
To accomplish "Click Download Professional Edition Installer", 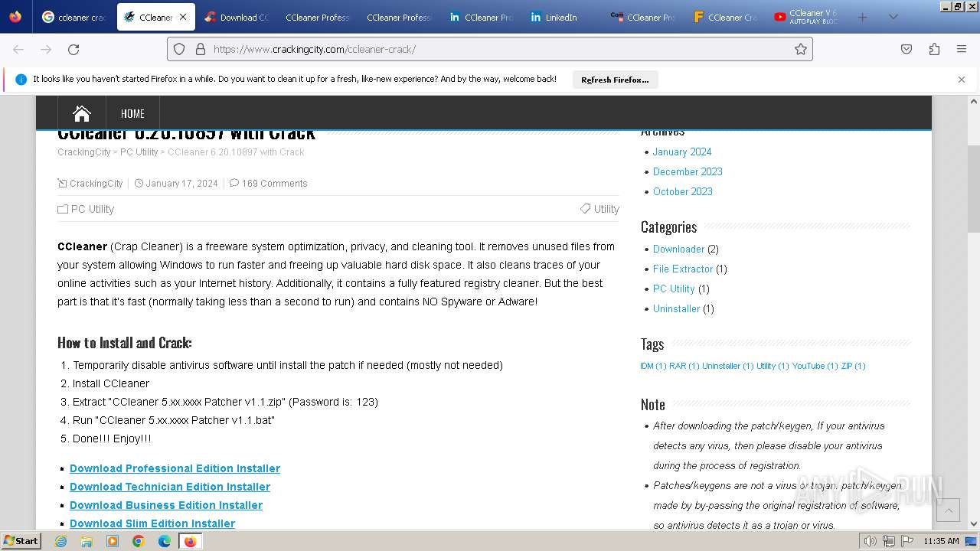I will [175, 468].
